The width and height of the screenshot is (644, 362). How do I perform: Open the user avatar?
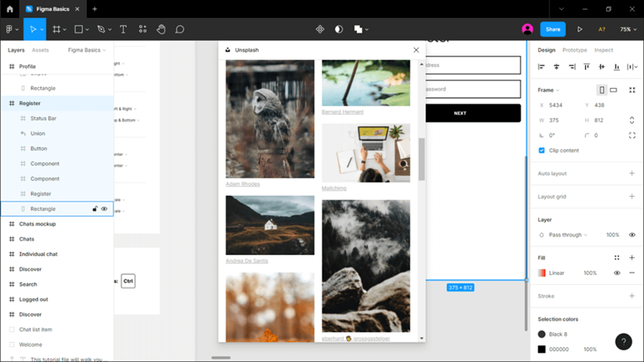point(528,29)
